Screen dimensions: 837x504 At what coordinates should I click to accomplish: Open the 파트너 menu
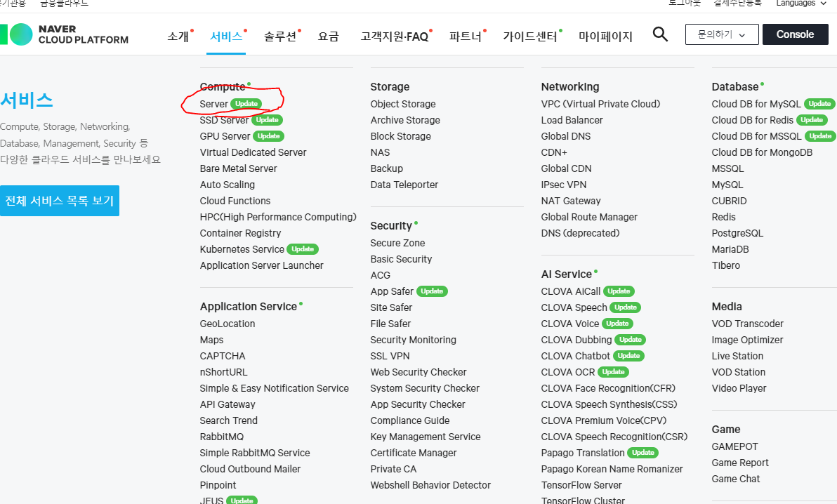[x=465, y=37]
